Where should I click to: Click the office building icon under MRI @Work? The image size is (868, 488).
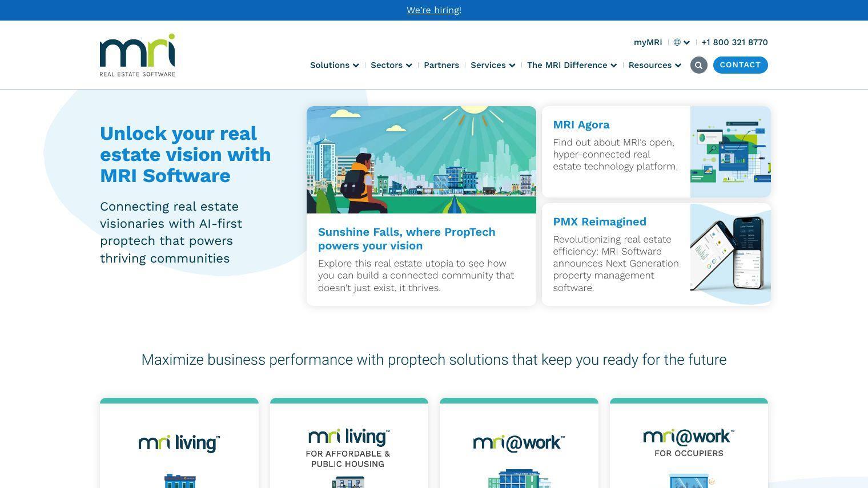pyautogui.click(x=519, y=479)
